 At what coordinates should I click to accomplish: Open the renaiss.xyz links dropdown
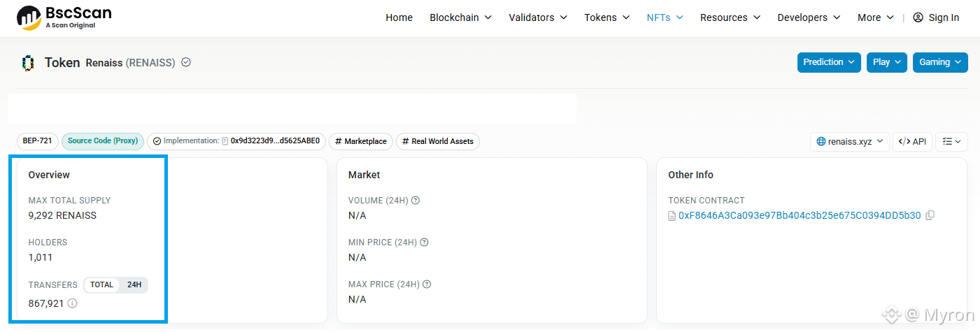850,141
